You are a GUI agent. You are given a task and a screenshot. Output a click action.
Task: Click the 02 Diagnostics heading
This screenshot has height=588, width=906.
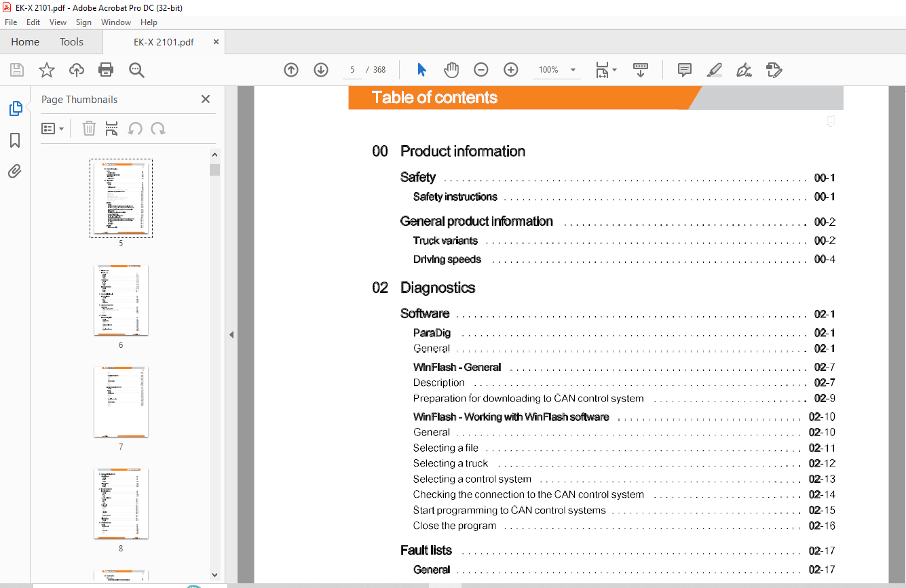423,288
